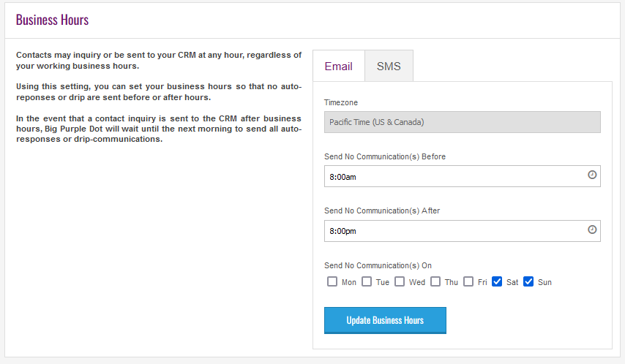Image resolution: width=625 pixels, height=364 pixels.
Task: Check the Mon checkbox
Action: click(x=332, y=281)
